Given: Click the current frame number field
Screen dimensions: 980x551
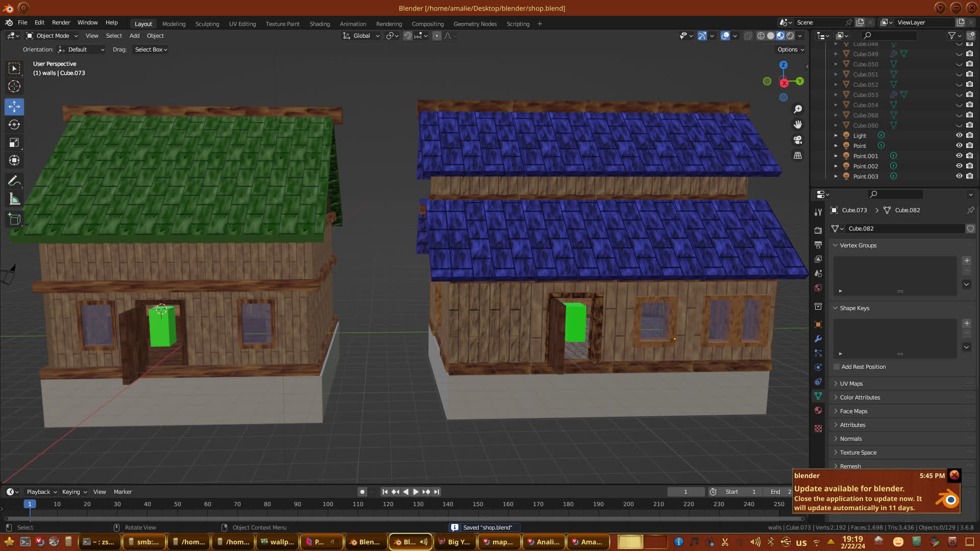Looking at the screenshot, I should 685,492.
